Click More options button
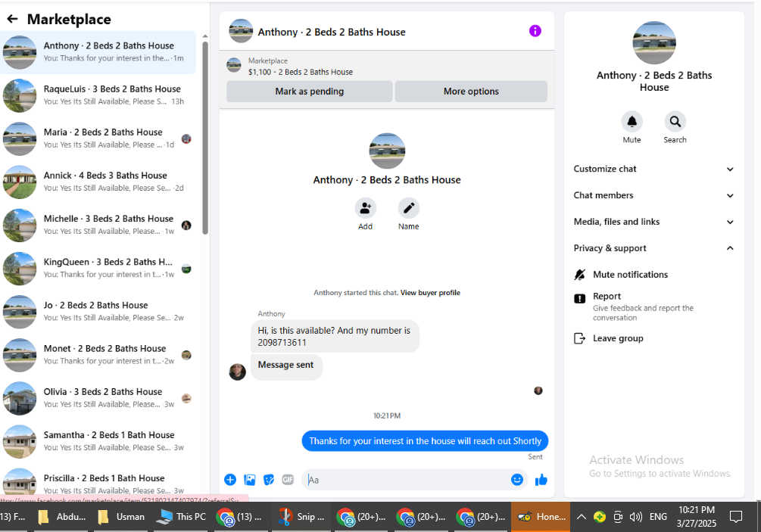This screenshot has height=532, width=761. point(471,91)
